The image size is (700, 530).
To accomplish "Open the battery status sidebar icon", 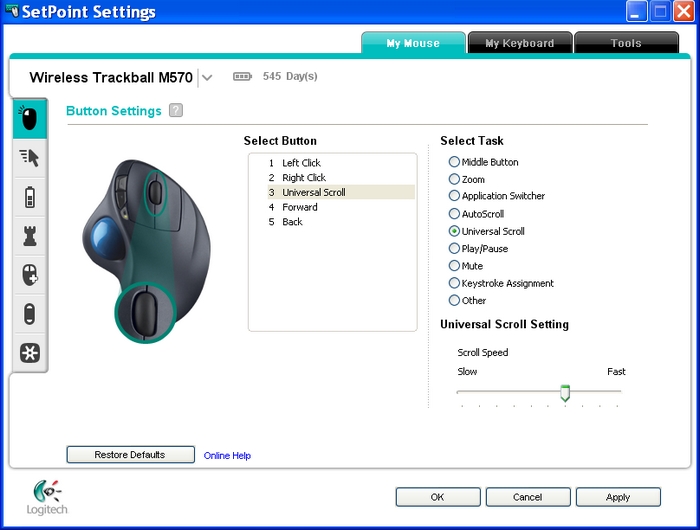I will [x=29, y=197].
